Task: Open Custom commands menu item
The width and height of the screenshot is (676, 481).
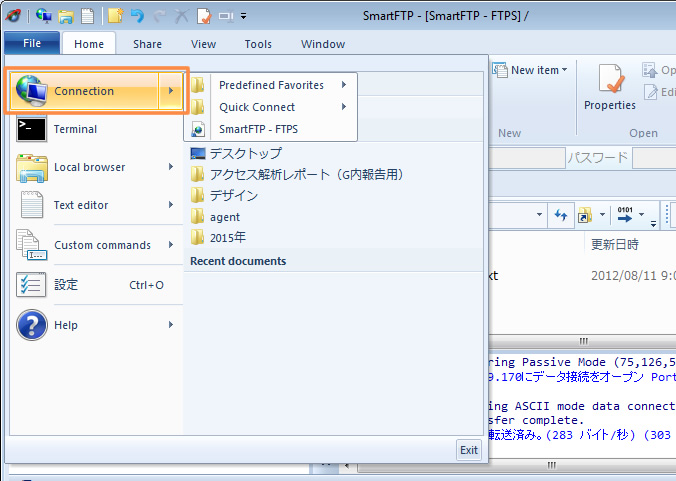Action: pyautogui.click(x=101, y=245)
